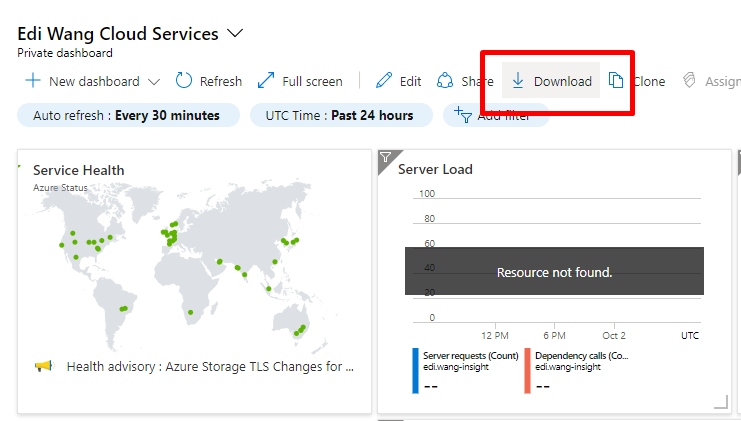Click the Add filter funnel icon
The image size is (741, 421).
(463, 115)
